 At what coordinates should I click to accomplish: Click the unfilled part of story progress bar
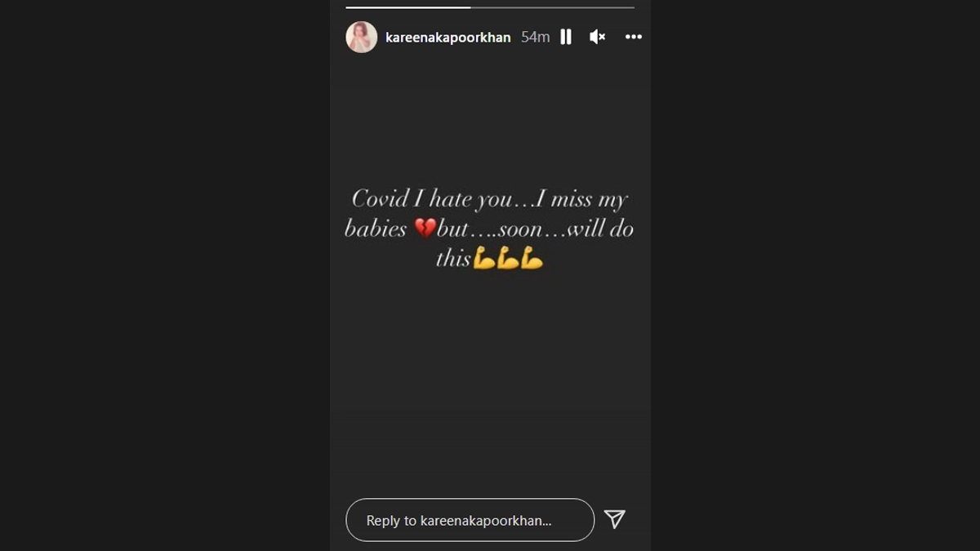point(552,7)
